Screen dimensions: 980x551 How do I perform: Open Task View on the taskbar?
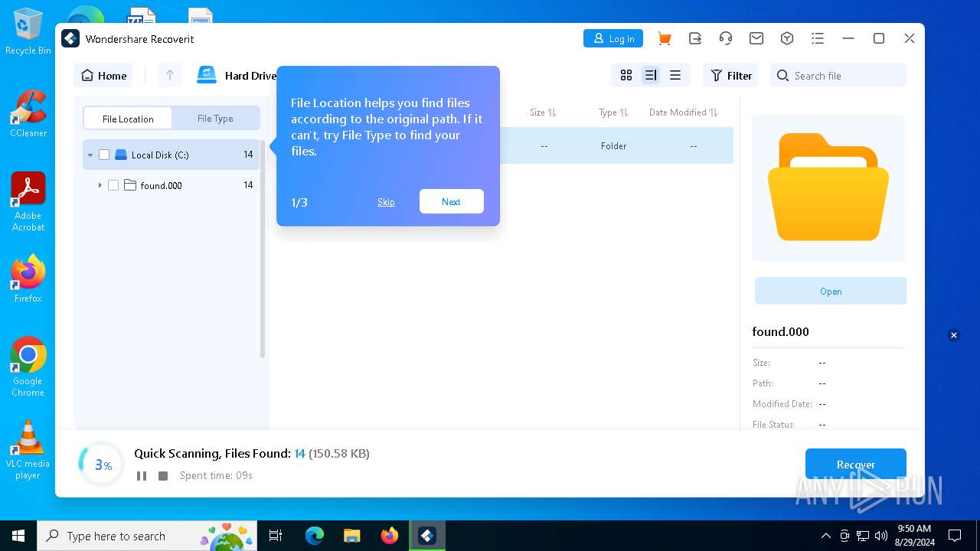click(x=276, y=536)
